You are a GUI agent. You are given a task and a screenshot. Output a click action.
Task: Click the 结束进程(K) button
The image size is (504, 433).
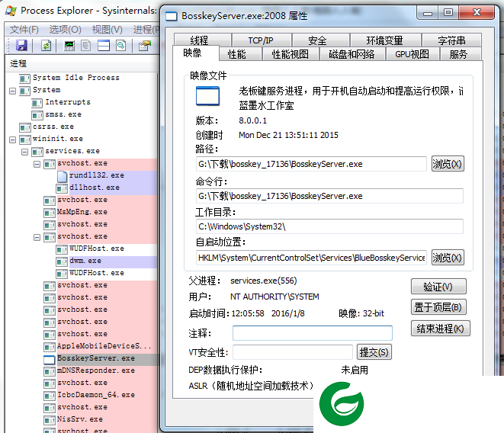pyautogui.click(x=441, y=329)
